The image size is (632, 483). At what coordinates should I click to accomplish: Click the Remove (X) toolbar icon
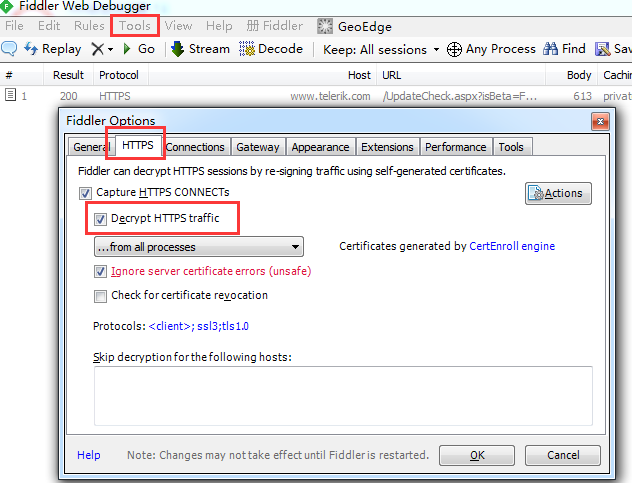[x=97, y=49]
